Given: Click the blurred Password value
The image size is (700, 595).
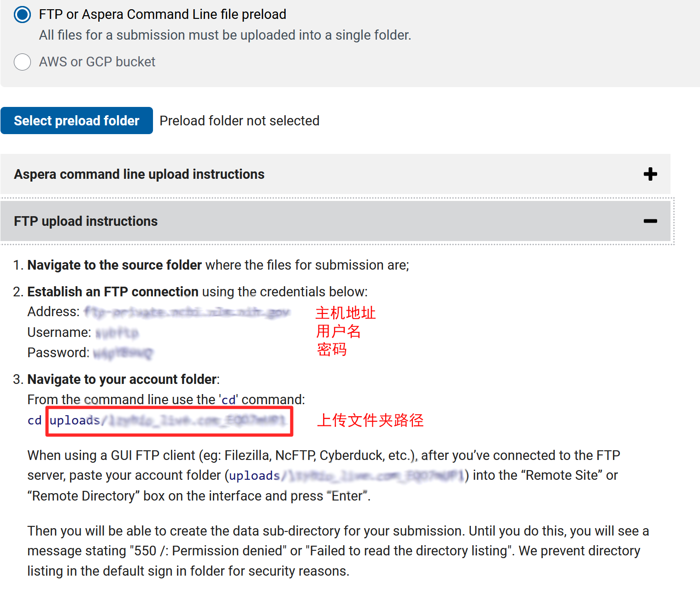Looking at the screenshot, I should coord(123,353).
